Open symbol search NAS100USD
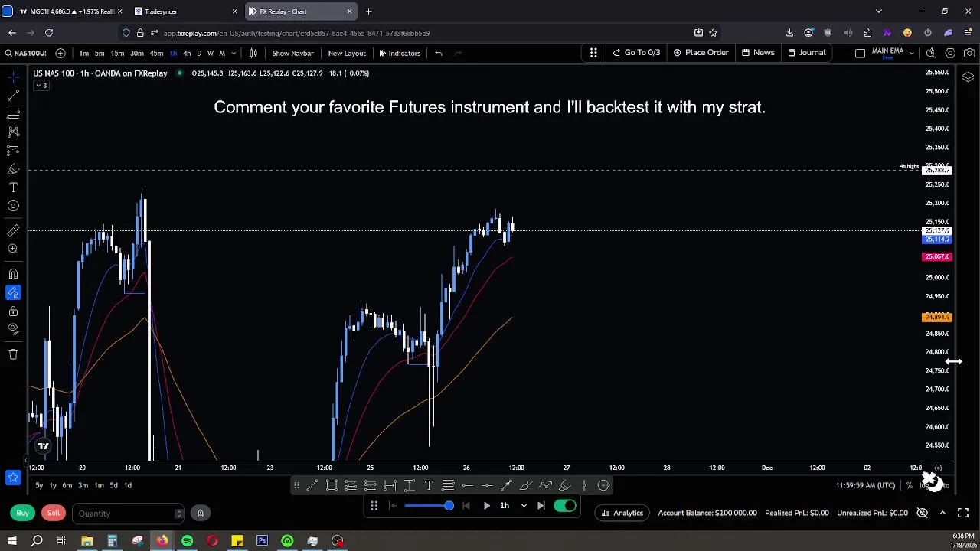980x551 pixels. coord(25,53)
